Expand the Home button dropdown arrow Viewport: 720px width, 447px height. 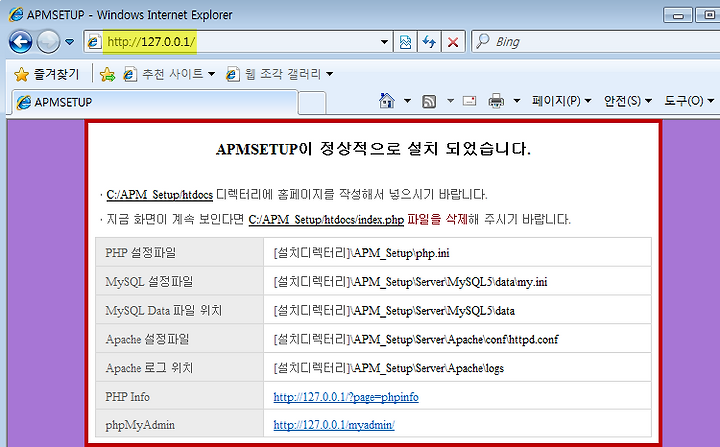tap(407, 101)
